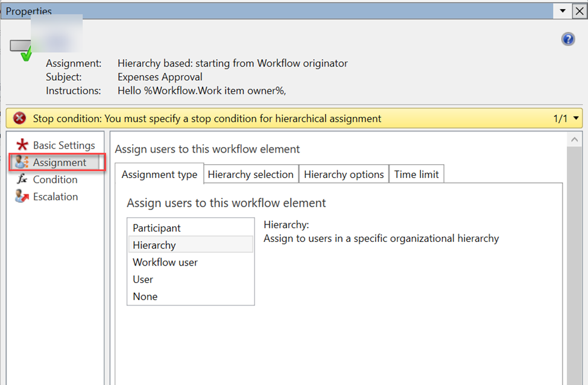Click the red asterisk Basic Settings icon
This screenshot has height=385, width=588.
pos(22,145)
